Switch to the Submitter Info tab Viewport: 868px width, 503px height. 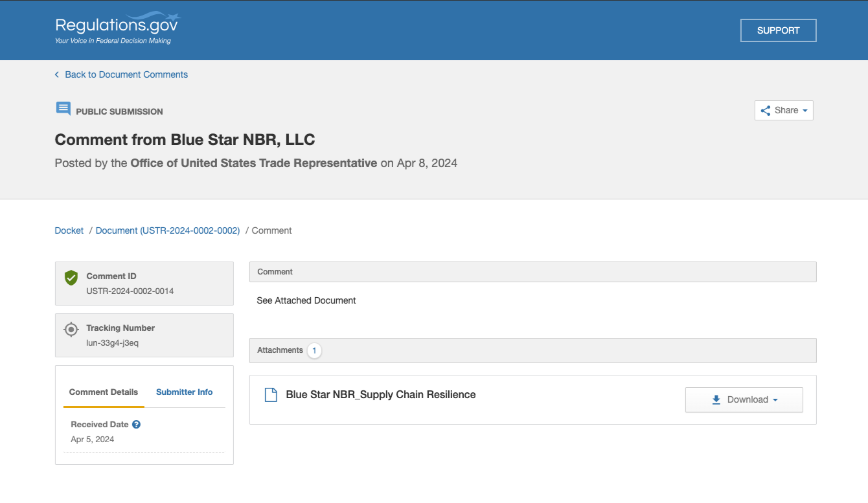click(x=185, y=392)
